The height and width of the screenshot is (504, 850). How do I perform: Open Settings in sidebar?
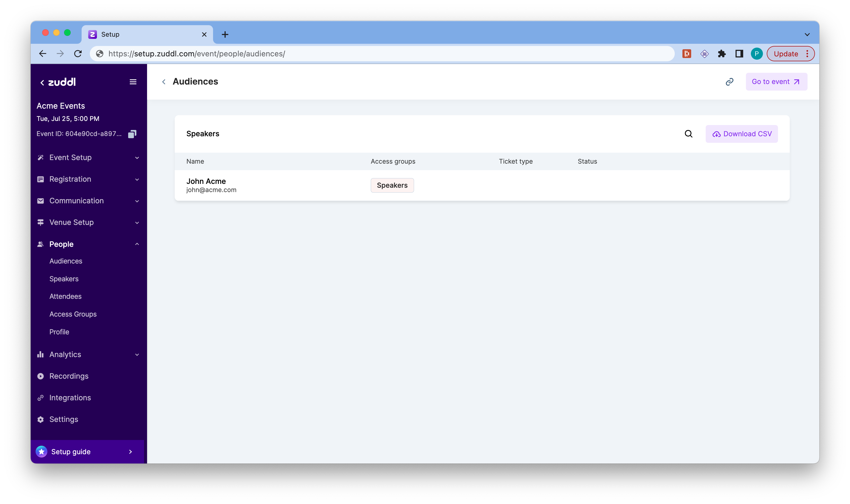(64, 419)
